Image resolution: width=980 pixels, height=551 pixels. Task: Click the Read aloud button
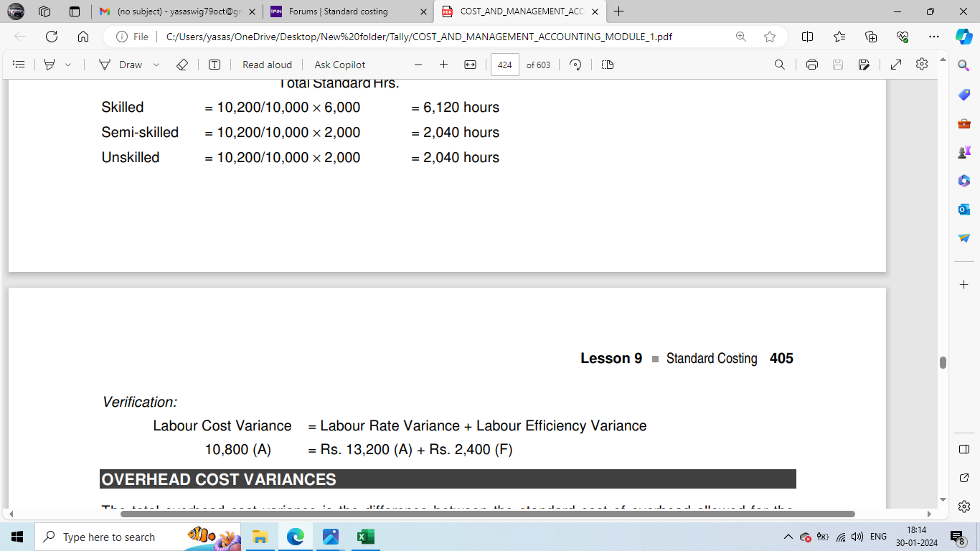(x=267, y=65)
